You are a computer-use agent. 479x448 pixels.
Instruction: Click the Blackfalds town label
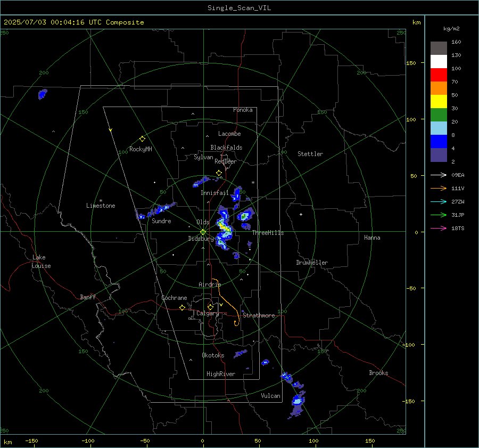226,148
